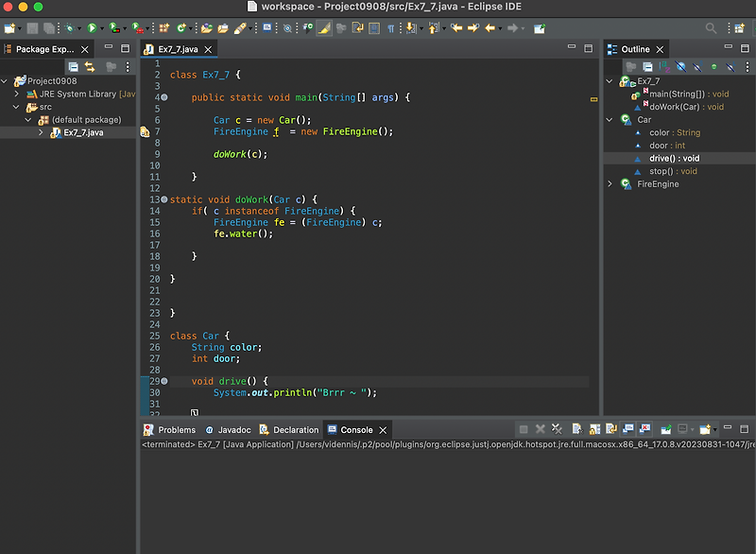Switch to the Javadoc tab
This screenshot has height=554, width=756.
(x=228, y=429)
